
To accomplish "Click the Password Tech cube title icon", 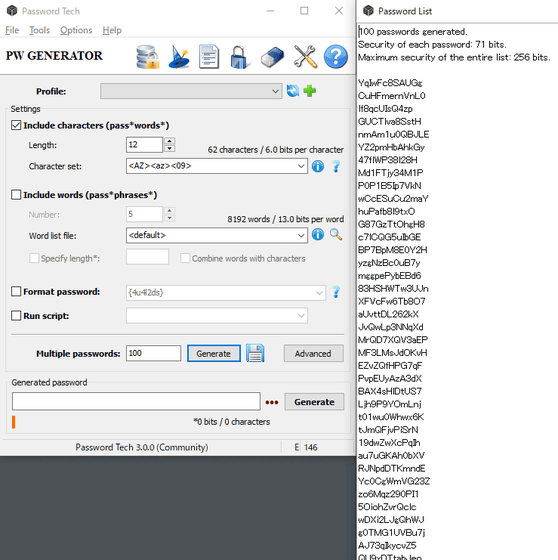I will click(x=12, y=11).
